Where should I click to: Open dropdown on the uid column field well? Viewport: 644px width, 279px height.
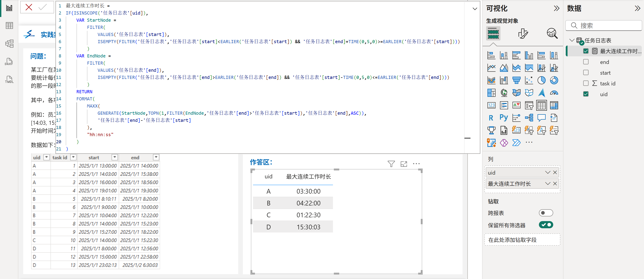click(x=547, y=173)
